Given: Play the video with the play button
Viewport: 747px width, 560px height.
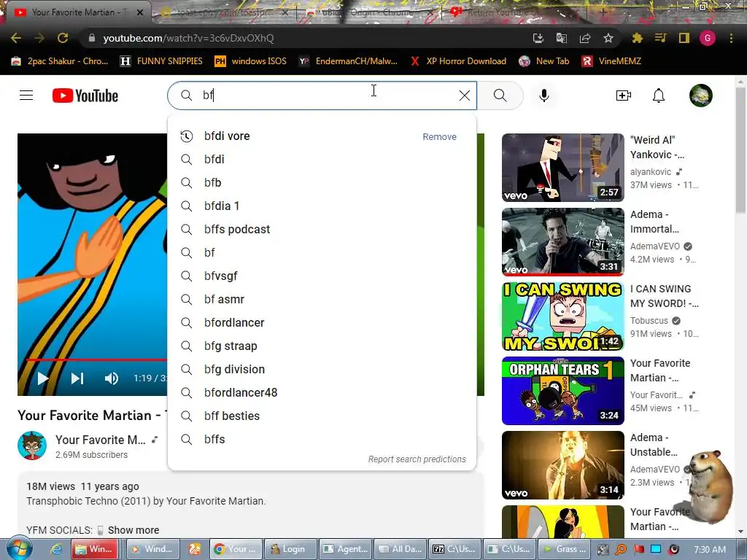Looking at the screenshot, I should pos(42,378).
